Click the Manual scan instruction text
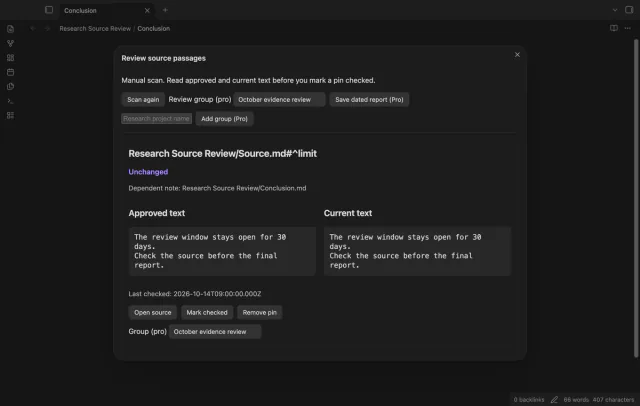 [x=248, y=80]
